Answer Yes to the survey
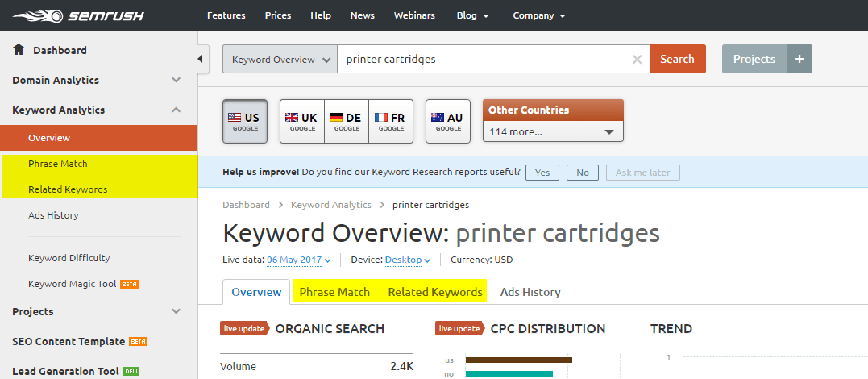The width and height of the screenshot is (868, 379). 542,173
